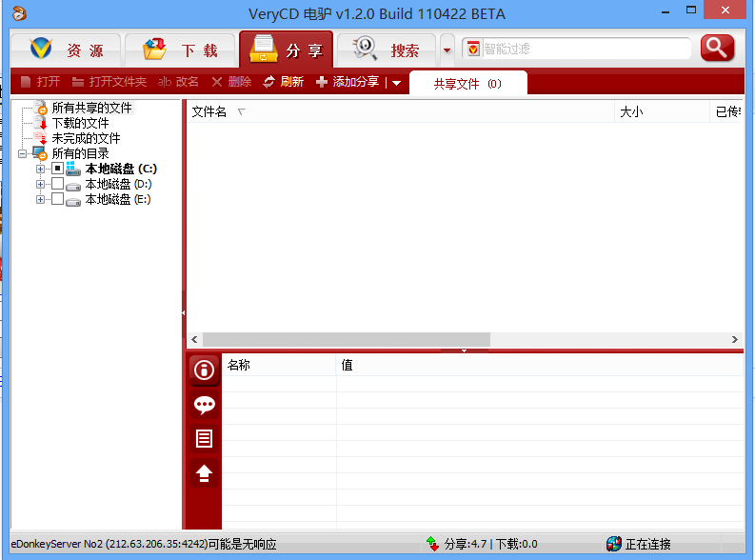Maximize the VeryCD window
This screenshot has height=560, width=755.
pos(691,10)
